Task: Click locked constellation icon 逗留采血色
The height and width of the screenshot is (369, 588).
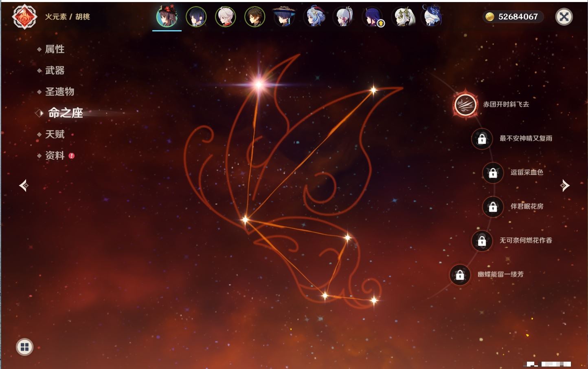Action: [493, 172]
